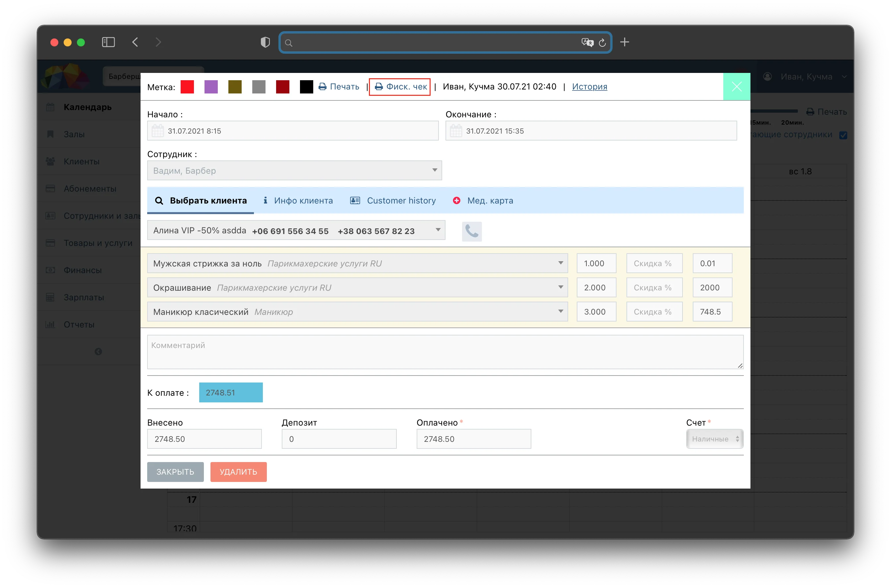Collapse the sidebar with the round arrow icon
Screen dimensions: 891x588
pyautogui.click(x=98, y=352)
